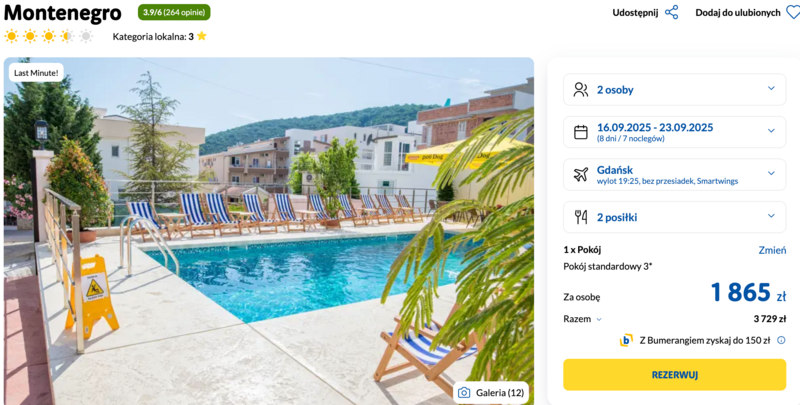Click the heart favorites icon
The image size is (800, 405).
point(793,13)
